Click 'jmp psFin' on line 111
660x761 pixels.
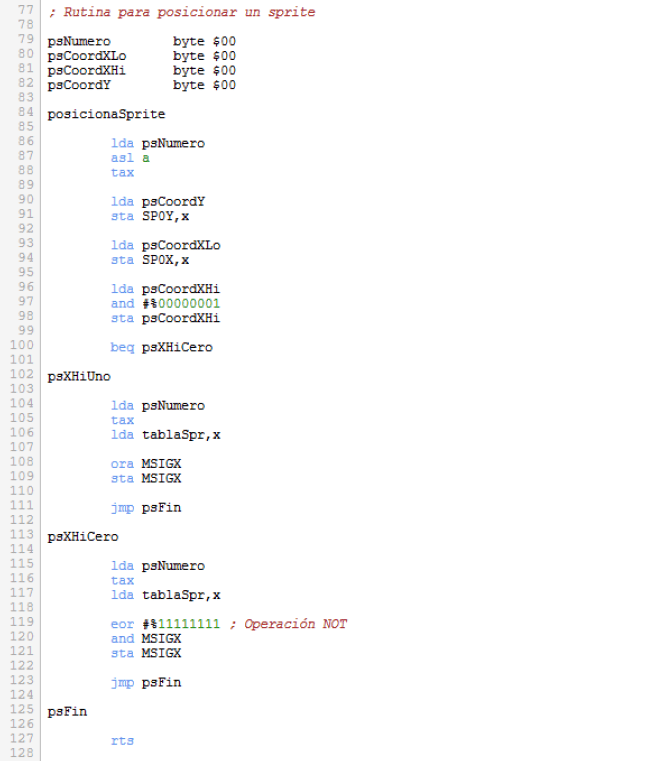click(x=145, y=507)
